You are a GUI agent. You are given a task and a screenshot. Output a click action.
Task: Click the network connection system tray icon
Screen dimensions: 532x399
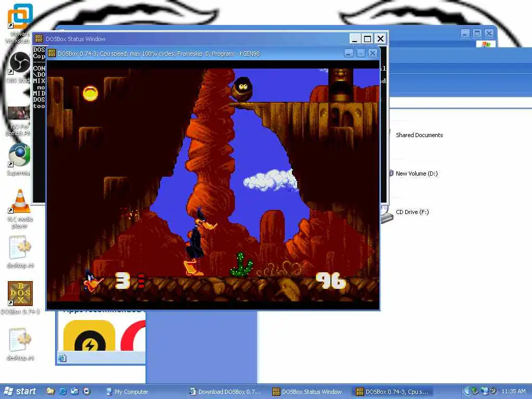pos(485,391)
